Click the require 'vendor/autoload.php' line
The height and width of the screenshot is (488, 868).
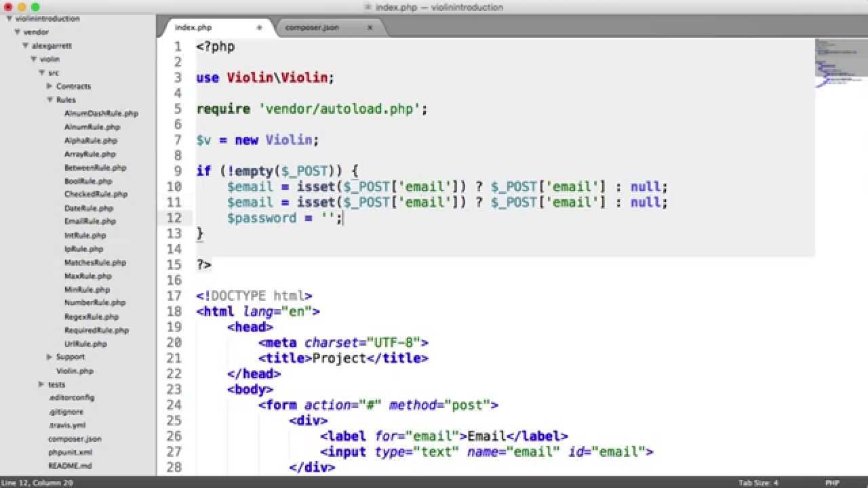tap(312, 108)
